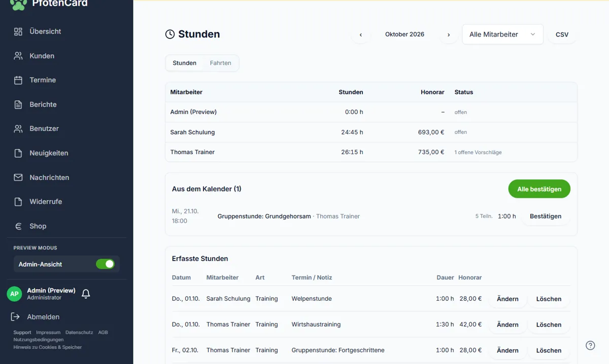Confirm the Grundgehorsam Gruppenstunde entry
Image resolution: width=609 pixels, height=364 pixels.
pos(546,216)
